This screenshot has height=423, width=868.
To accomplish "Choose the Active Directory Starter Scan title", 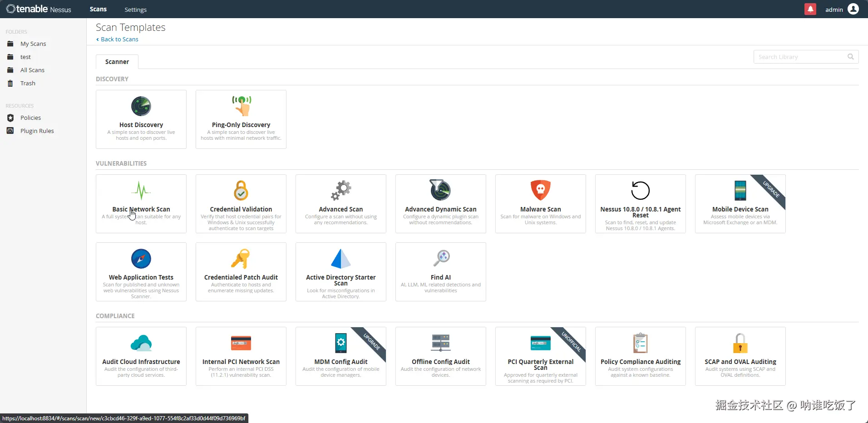I will pos(341,280).
